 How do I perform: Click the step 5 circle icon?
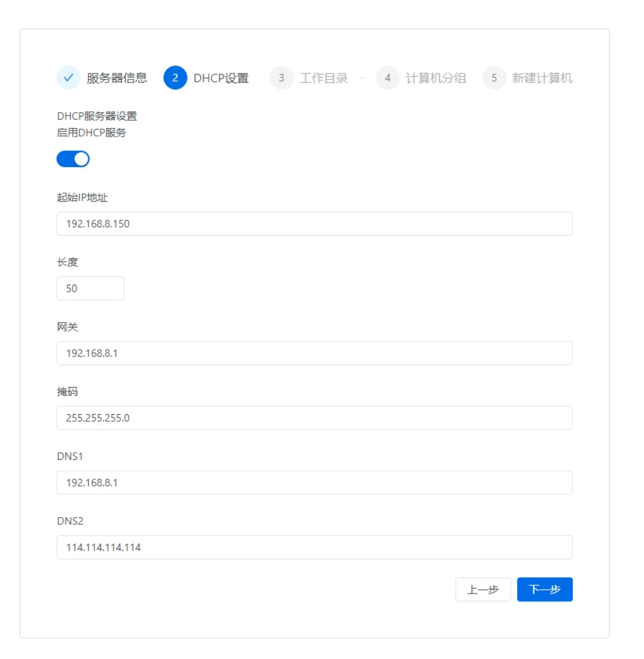tap(494, 78)
